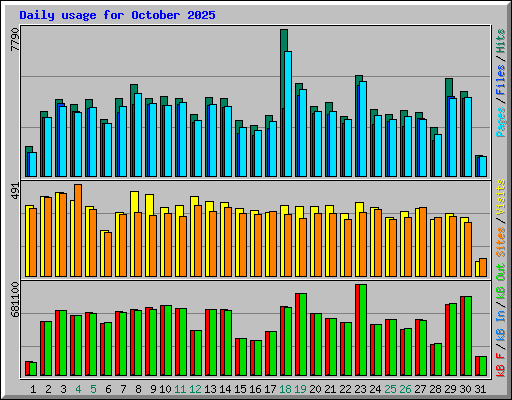Click day 1 on the x-axis
The width and height of the screenshot is (512, 400).
pyautogui.click(x=33, y=389)
